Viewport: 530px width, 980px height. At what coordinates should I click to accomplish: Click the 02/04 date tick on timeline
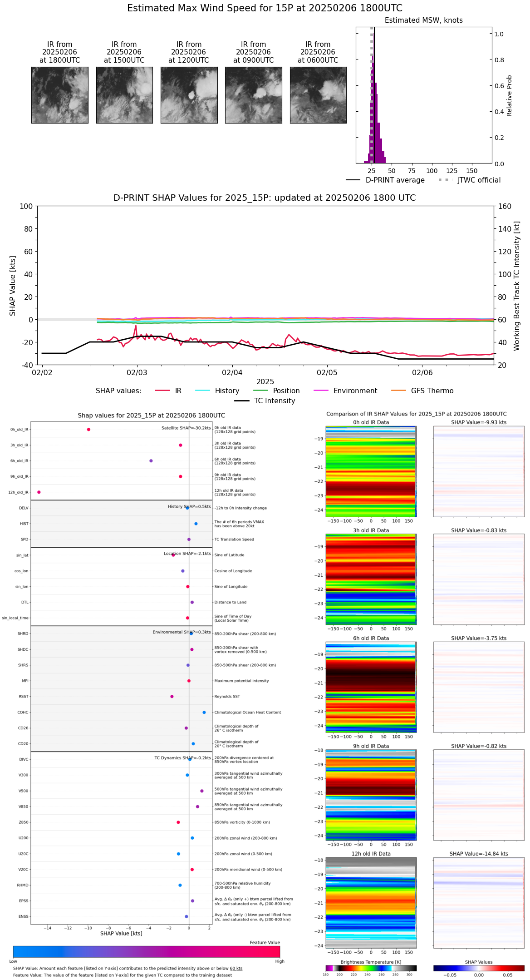pyautogui.click(x=232, y=372)
